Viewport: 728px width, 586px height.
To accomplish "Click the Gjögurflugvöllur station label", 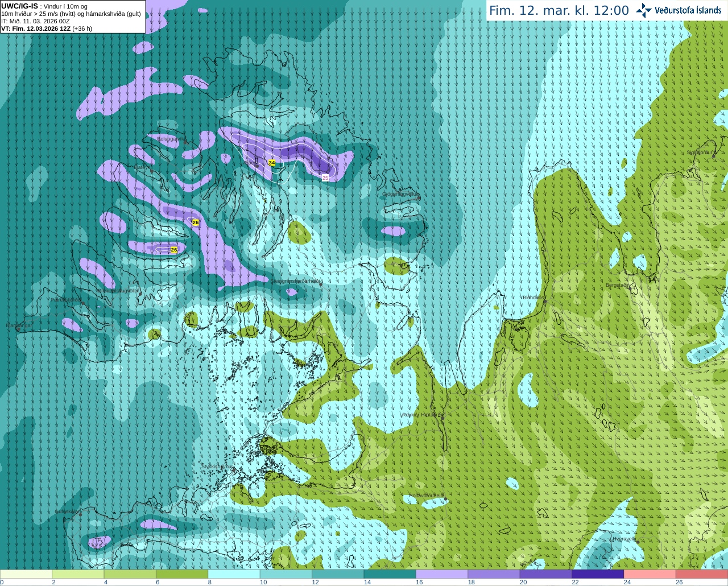I will (401, 194).
